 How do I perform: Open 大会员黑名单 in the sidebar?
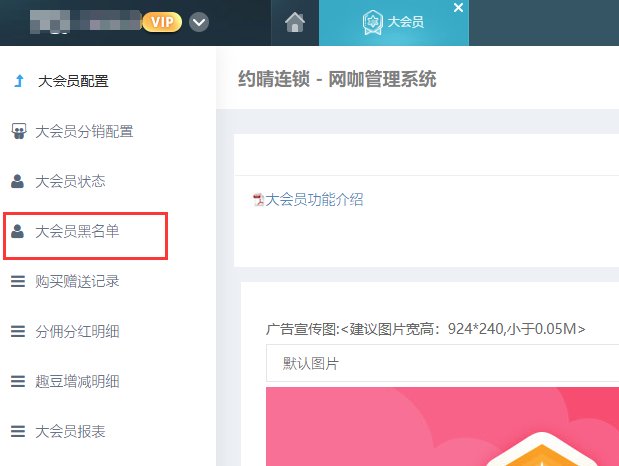pos(77,231)
